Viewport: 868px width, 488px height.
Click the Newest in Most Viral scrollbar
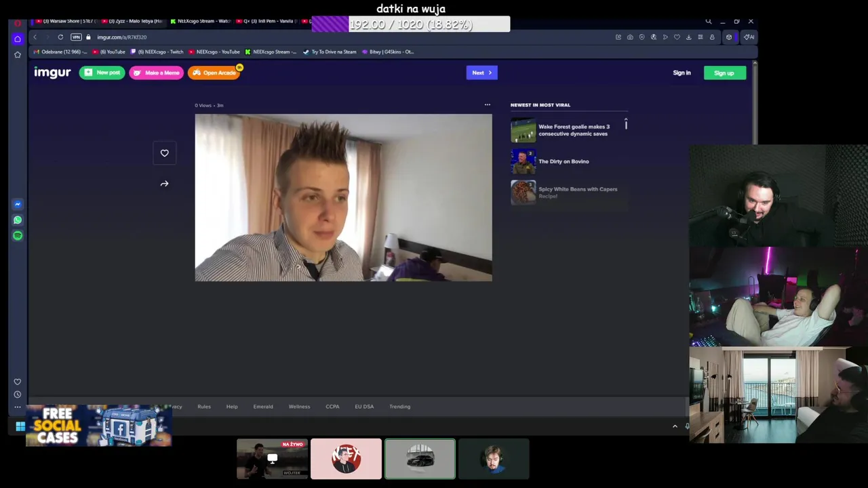626,124
